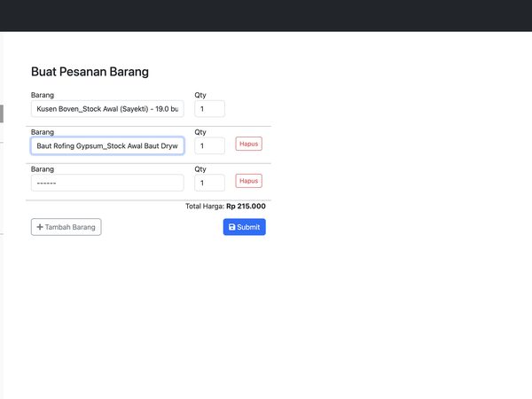Click the gray sidebar handle at left edge
The height and width of the screenshot is (399, 532).
click(2, 113)
